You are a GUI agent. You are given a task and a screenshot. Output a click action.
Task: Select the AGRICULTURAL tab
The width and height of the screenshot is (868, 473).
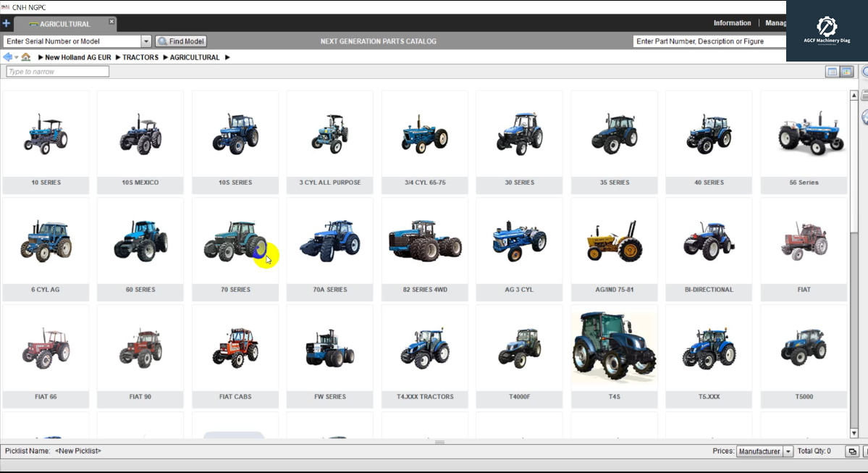click(x=65, y=23)
